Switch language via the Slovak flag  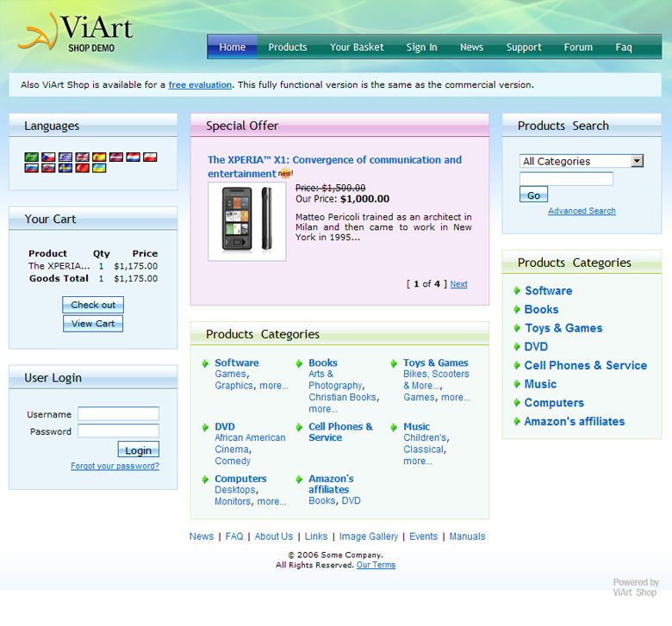(x=48, y=168)
